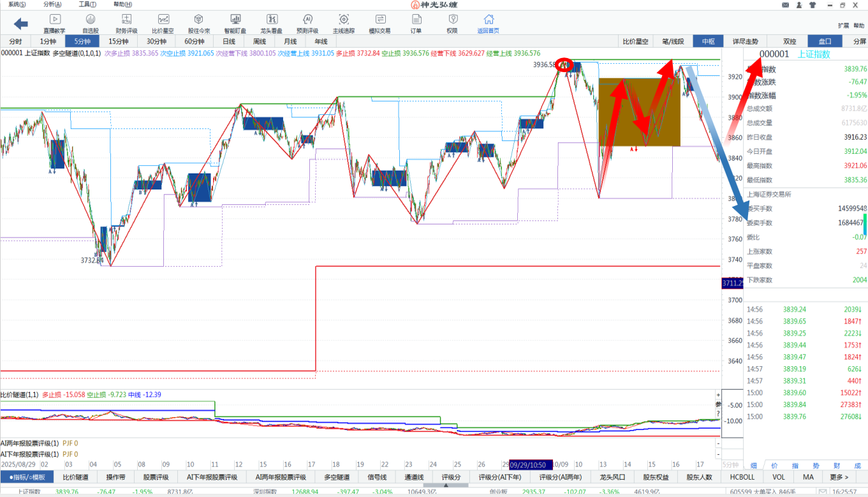Viewport: 868px width, 497px height.
Task: Select the HCBOLL indicator button
Action: click(x=742, y=477)
